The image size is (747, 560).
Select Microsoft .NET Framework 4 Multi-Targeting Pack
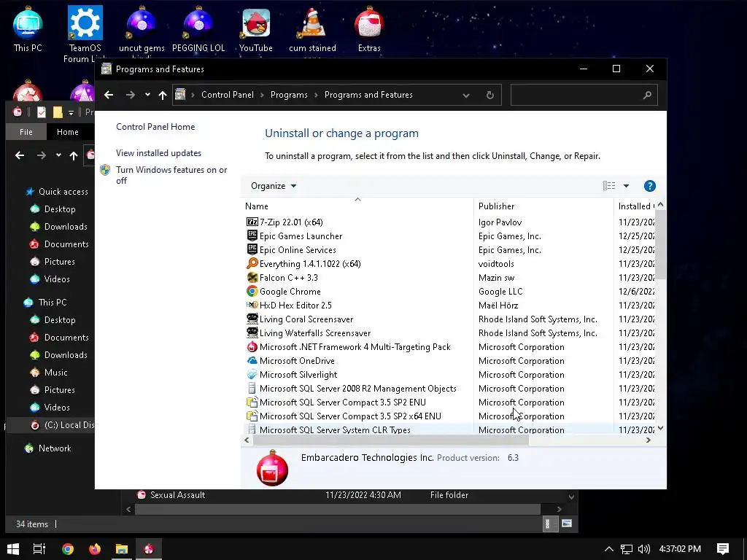pyautogui.click(x=448, y=346)
